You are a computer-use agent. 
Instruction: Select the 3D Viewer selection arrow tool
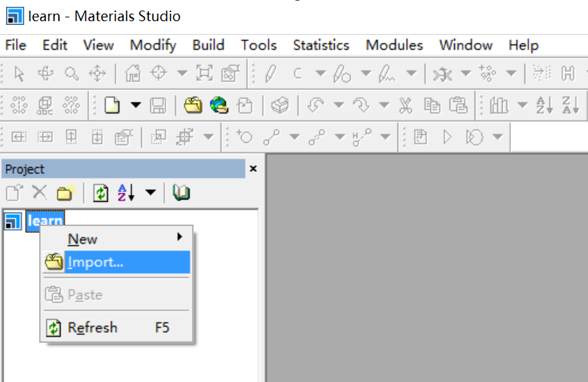pos(19,73)
